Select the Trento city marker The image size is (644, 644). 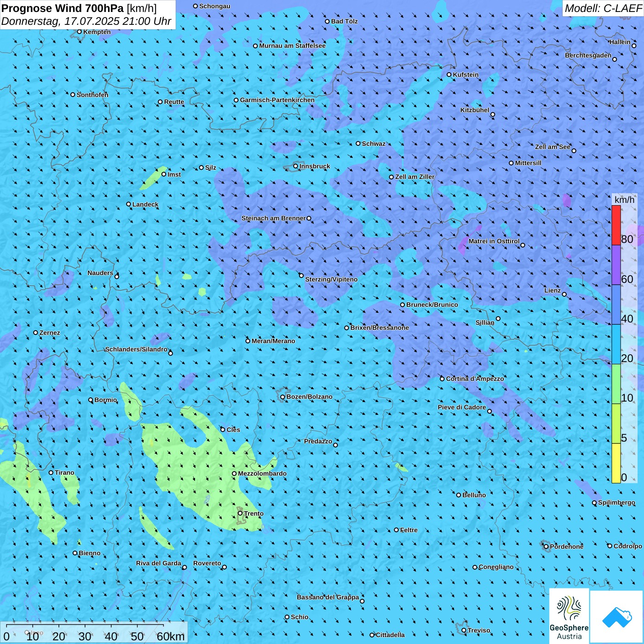tap(240, 513)
